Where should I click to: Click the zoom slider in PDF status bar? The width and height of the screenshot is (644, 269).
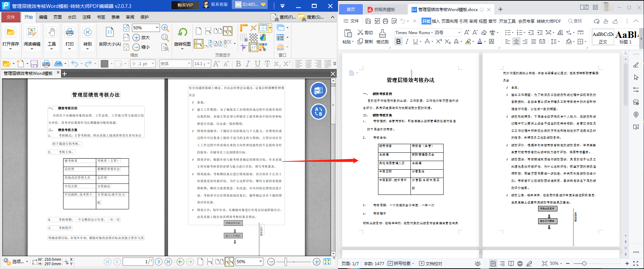click(x=286, y=262)
